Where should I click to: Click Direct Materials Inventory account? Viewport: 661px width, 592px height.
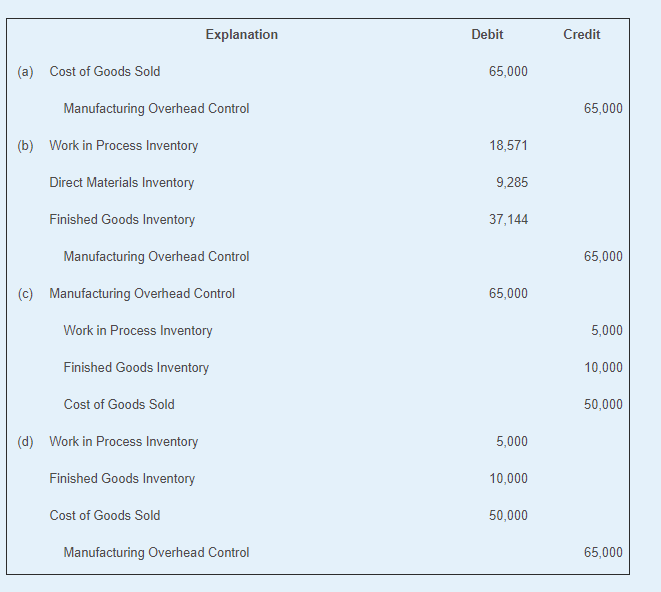[x=121, y=183]
